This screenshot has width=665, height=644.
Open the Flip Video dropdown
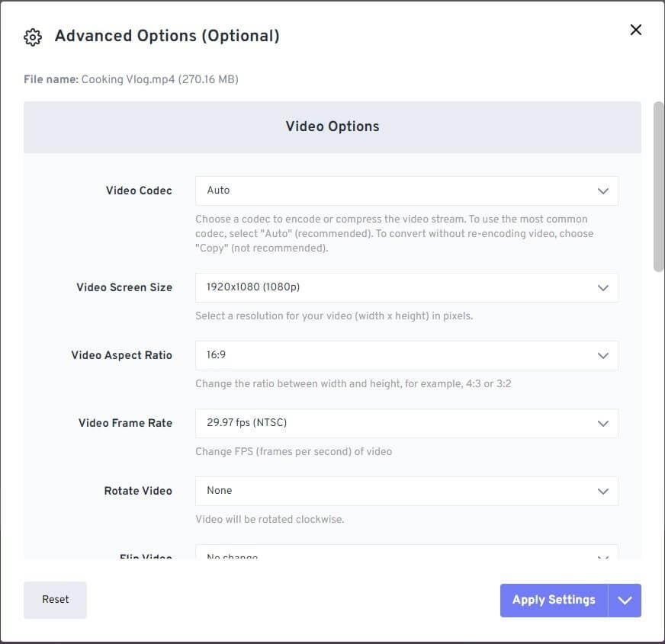click(406, 554)
